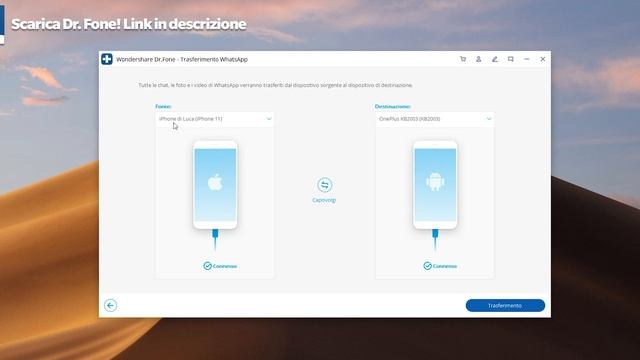This screenshot has height=360, width=640.
Task: Click Connesso status under the iPhone
Action: 220,266
